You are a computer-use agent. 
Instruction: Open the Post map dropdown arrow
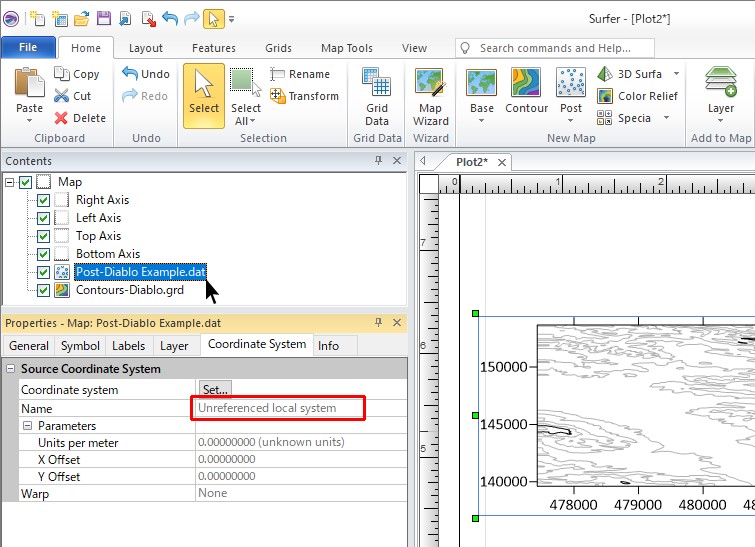pos(571,120)
